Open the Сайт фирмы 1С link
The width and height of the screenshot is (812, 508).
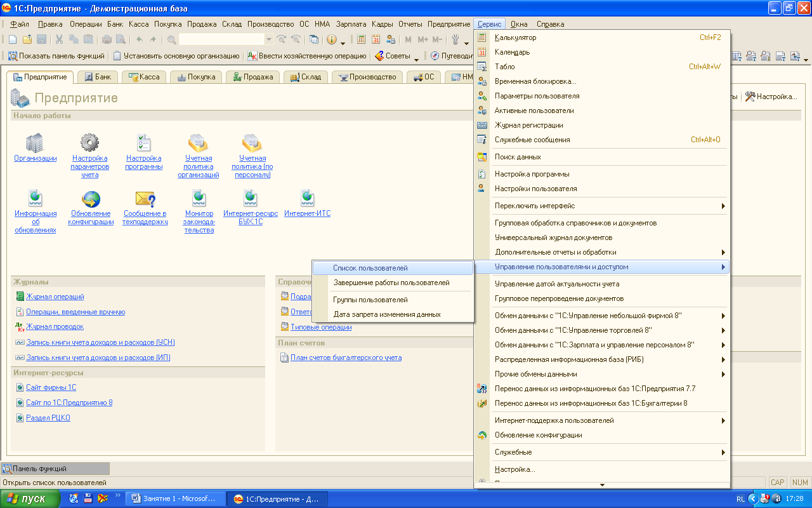click(x=51, y=387)
